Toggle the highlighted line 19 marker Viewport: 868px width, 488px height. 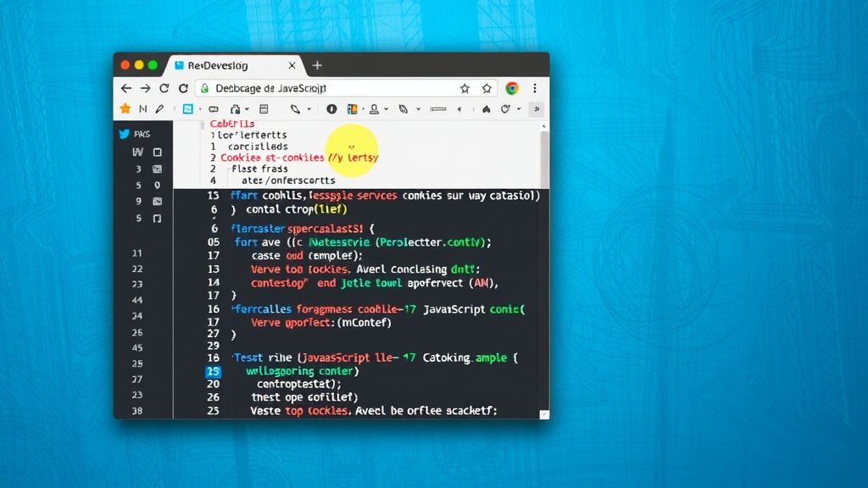[x=212, y=371]
